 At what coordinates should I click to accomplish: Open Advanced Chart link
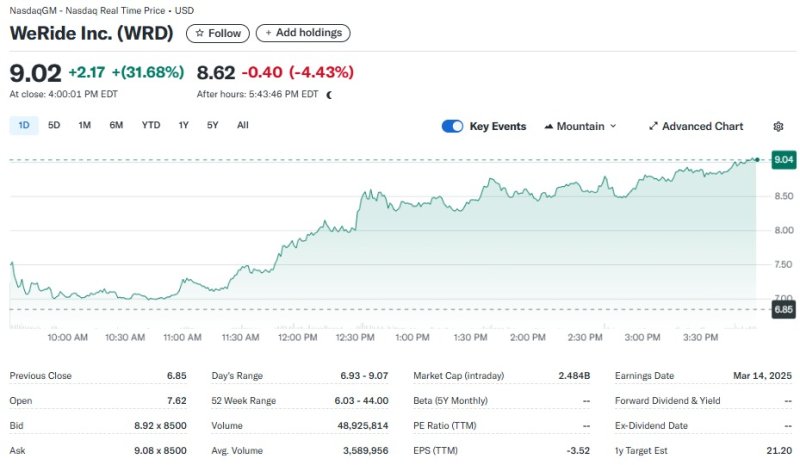click(696, 126)
